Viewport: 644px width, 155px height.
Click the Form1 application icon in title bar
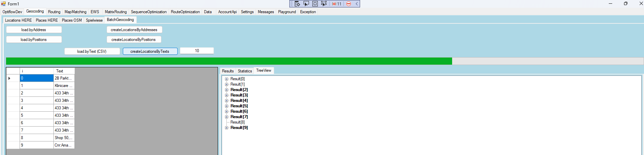pos(3,4)
